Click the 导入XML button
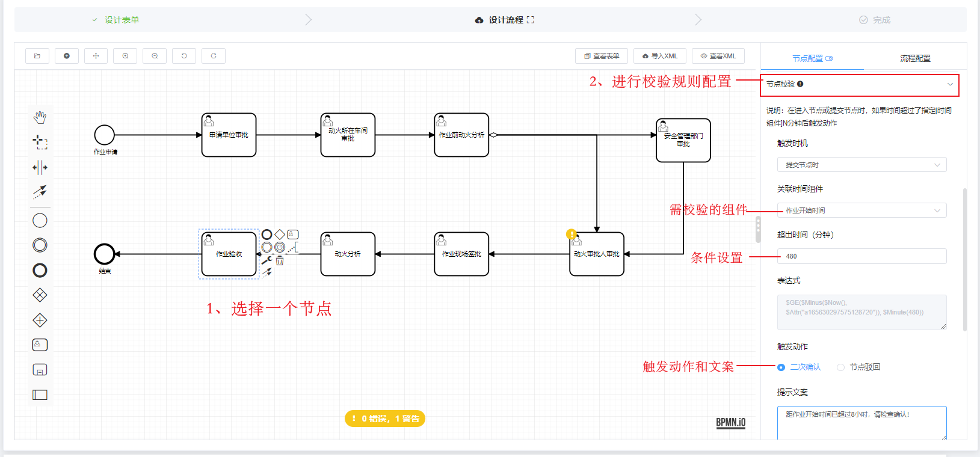 (x=660, y=56)
